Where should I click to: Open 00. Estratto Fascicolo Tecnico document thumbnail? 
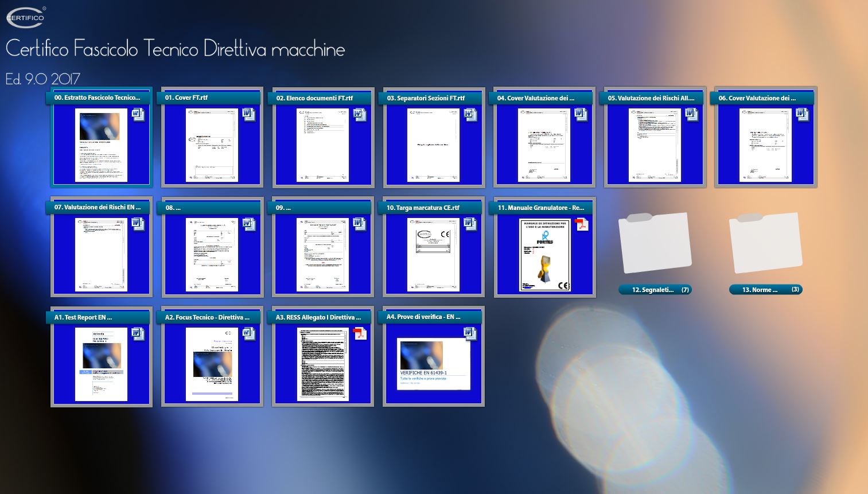click(x=101, y=145)
